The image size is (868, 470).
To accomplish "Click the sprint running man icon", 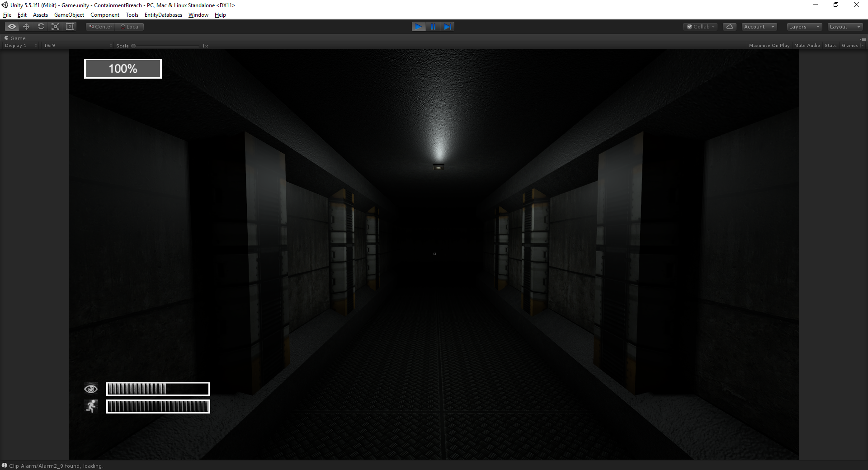I will 91,406.
